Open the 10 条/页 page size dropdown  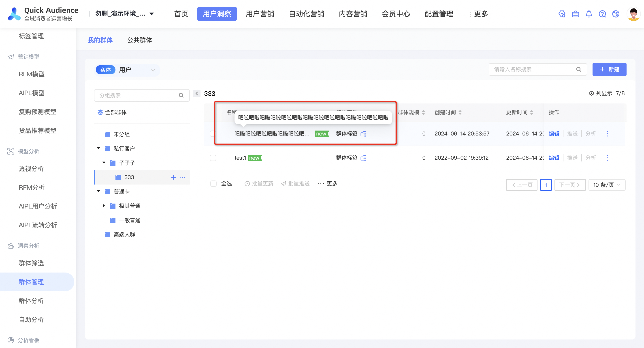pos(607,185)
